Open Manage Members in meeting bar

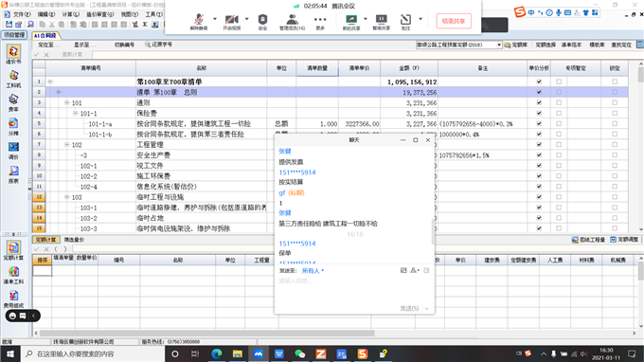coord(292,22)
